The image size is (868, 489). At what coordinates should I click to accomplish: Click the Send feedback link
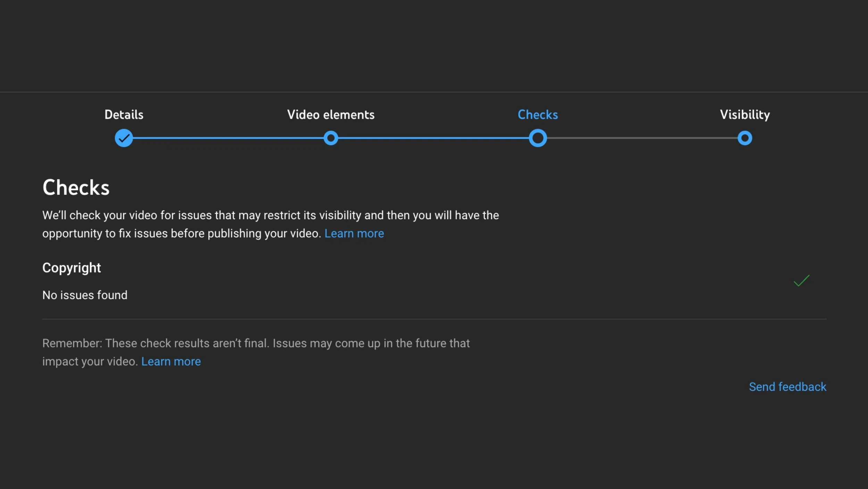coord(787,387)
